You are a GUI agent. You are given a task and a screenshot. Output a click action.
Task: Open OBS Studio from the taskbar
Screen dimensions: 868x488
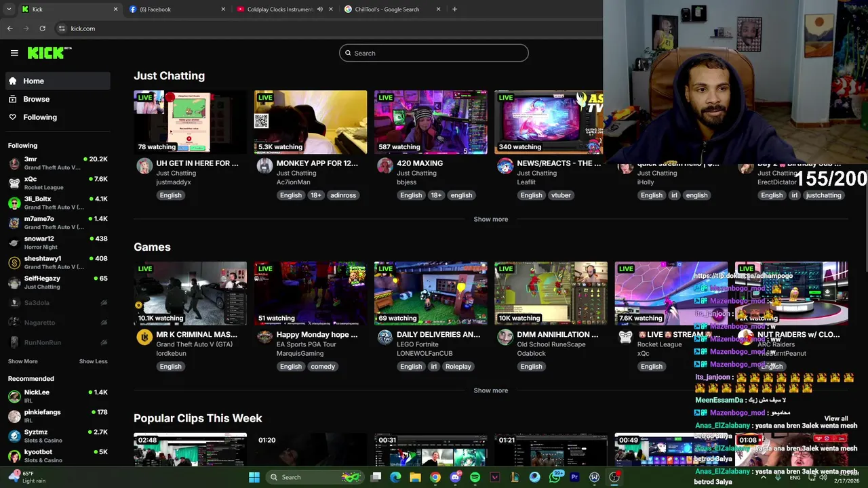tap(614, 477)
